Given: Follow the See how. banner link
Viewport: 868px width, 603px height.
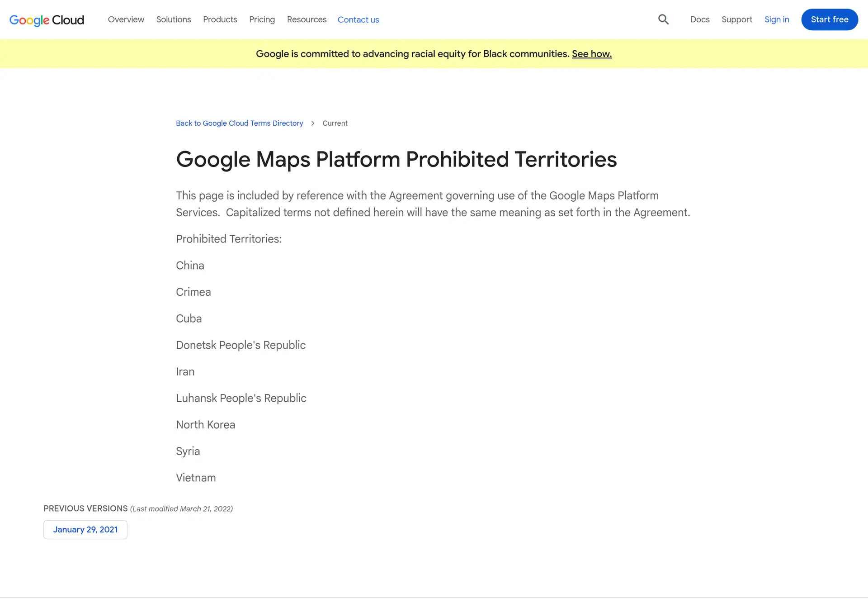Looking at the screenshot, I should pyautogui.click(x=592, y=54).
